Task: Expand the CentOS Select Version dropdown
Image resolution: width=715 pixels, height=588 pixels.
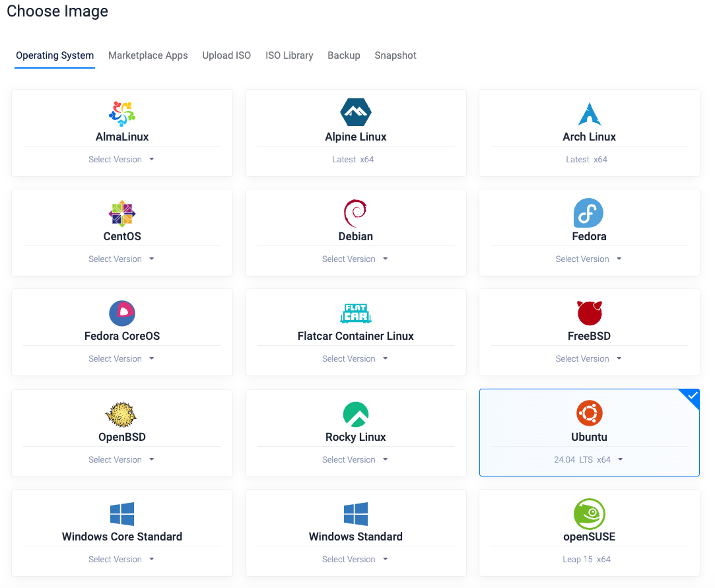Action: tap(121, 259)
